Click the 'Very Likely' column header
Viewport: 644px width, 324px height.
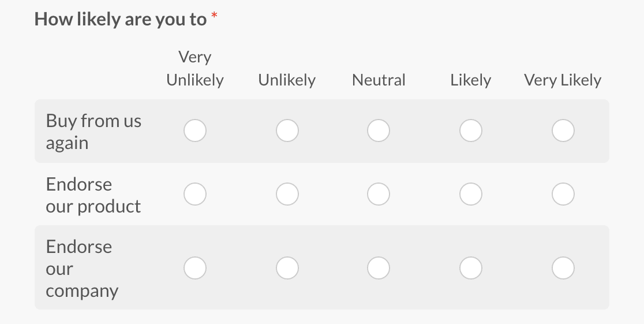pyautogui.click(x=563, y=80)
